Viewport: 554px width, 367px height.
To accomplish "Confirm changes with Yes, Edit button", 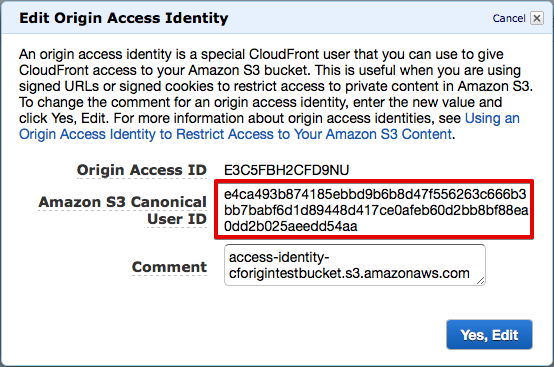I will point(489,335).
